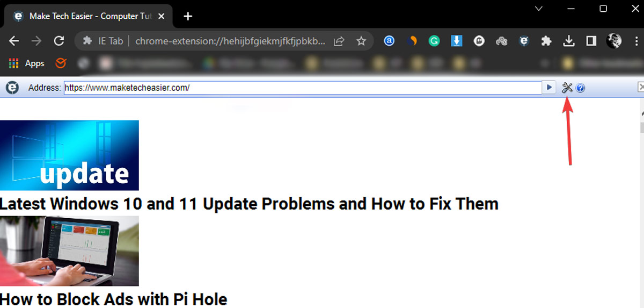644x308 pixels.
Task: Open the green Grammarly extension
Action: [x=434, y=41]
